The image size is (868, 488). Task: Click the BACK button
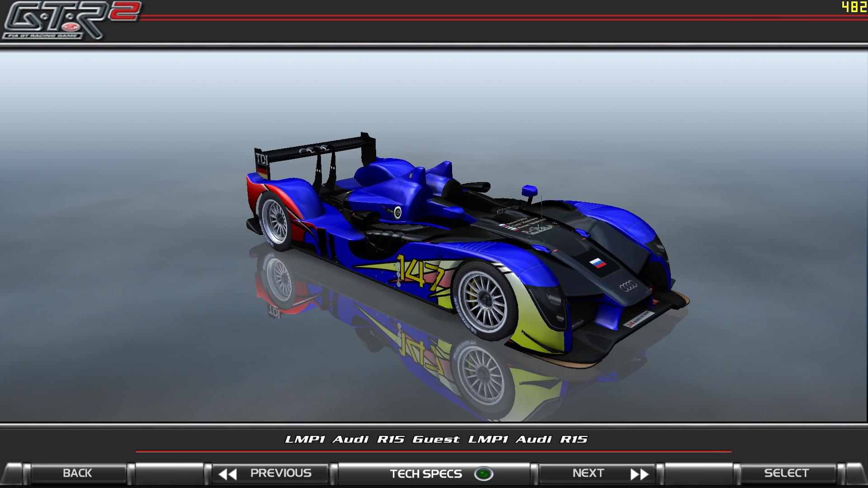click(77, 473)
